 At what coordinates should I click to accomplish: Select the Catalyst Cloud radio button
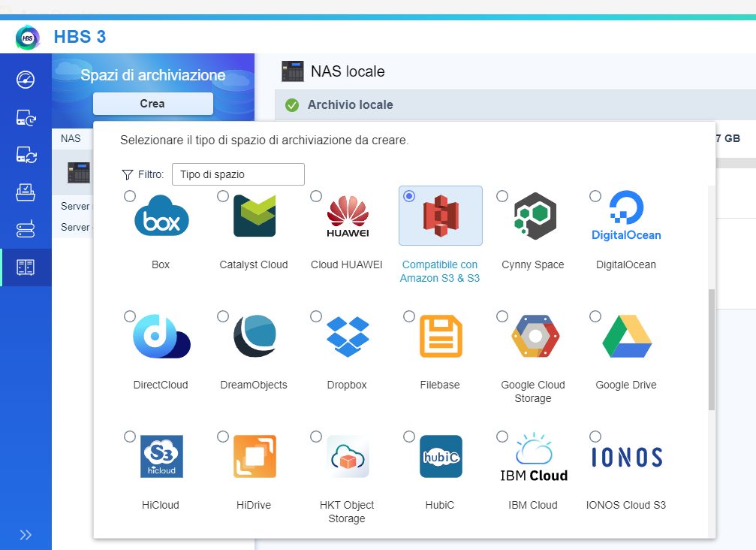coord(223,196)
